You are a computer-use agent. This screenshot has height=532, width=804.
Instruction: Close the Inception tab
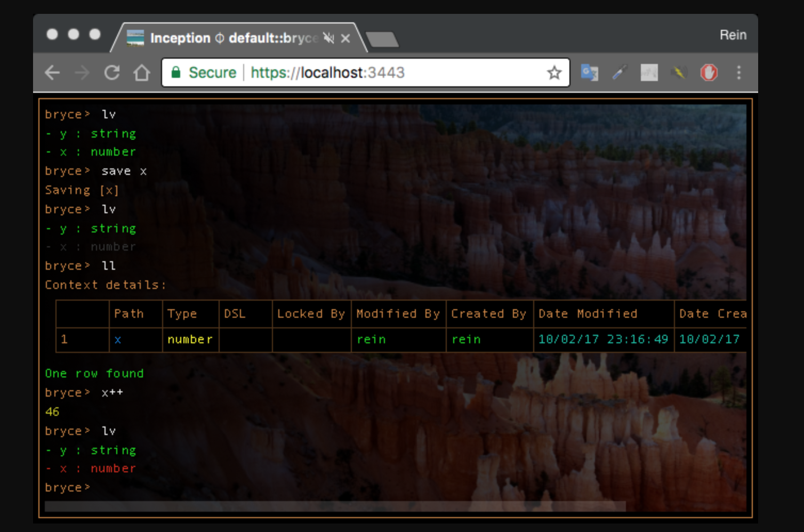pos(345,38)
